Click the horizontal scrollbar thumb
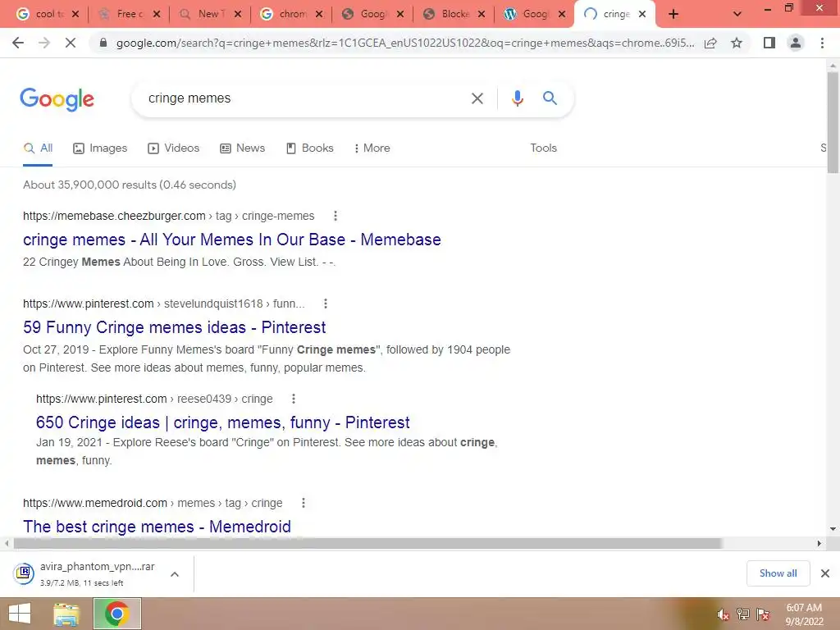The image size is (840, 630). (x=367, y=544)
